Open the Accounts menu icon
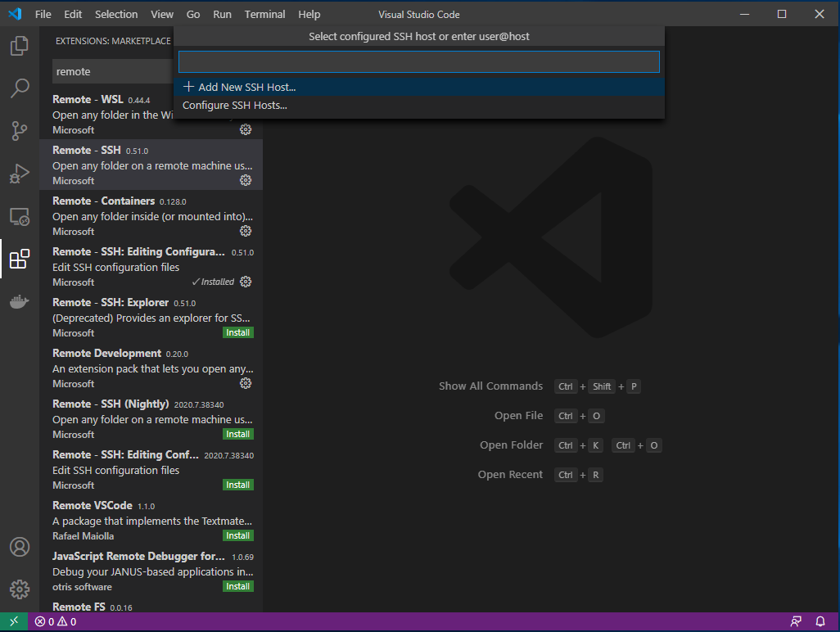This screenshot has height=632, width=840. coord(20,547)
